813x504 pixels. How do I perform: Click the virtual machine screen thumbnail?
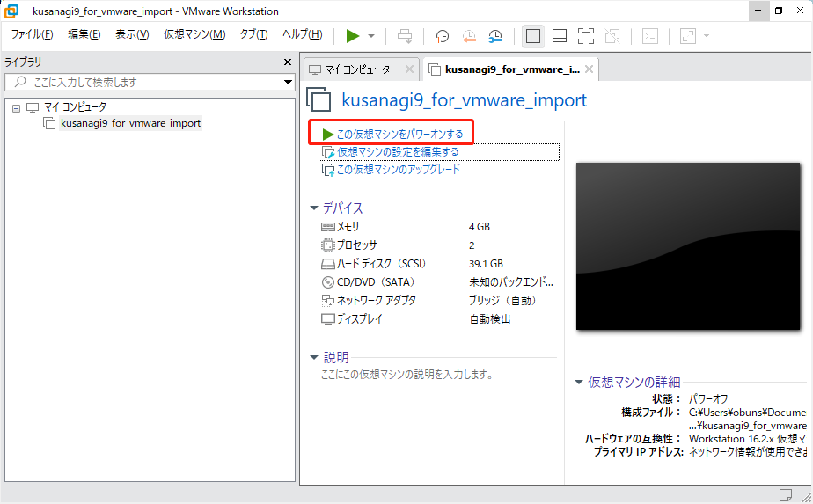[x=688, y=246]
